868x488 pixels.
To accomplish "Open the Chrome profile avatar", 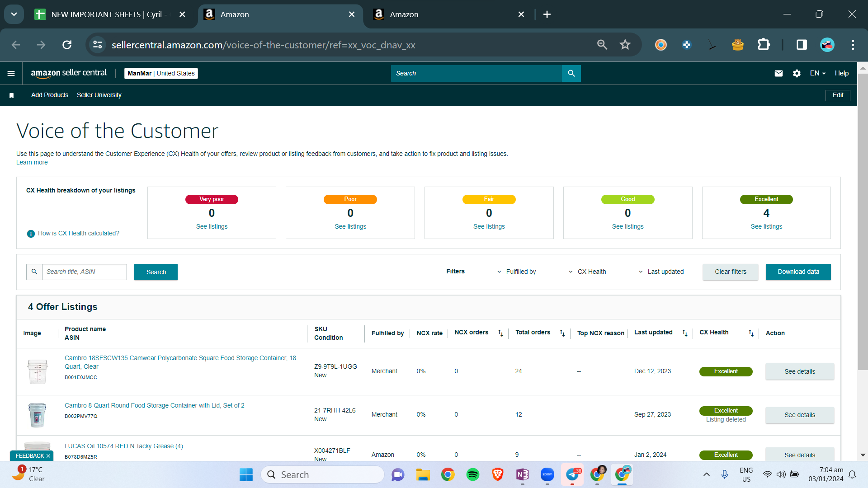I will [827, 45].
